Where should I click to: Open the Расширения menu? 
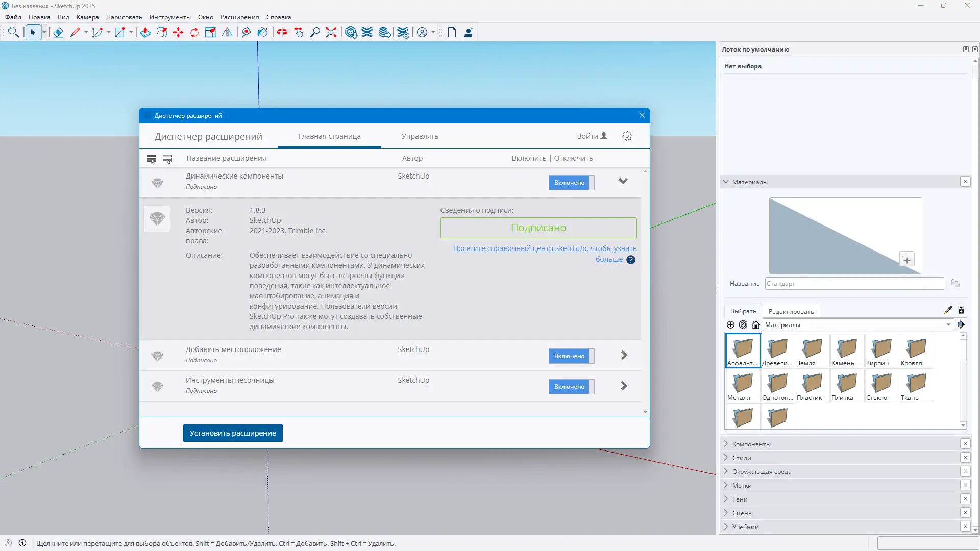pyautogui.click(x=239, y=17)
